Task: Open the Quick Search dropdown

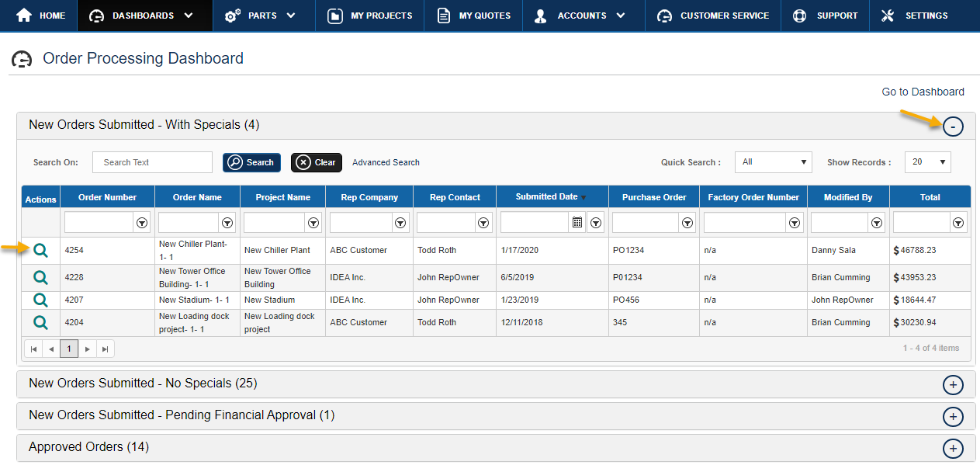Action: coord(773,161)
